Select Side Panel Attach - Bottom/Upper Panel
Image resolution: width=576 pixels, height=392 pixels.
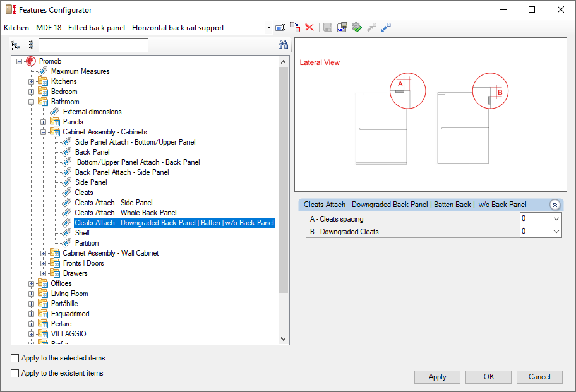pos(135,142)
